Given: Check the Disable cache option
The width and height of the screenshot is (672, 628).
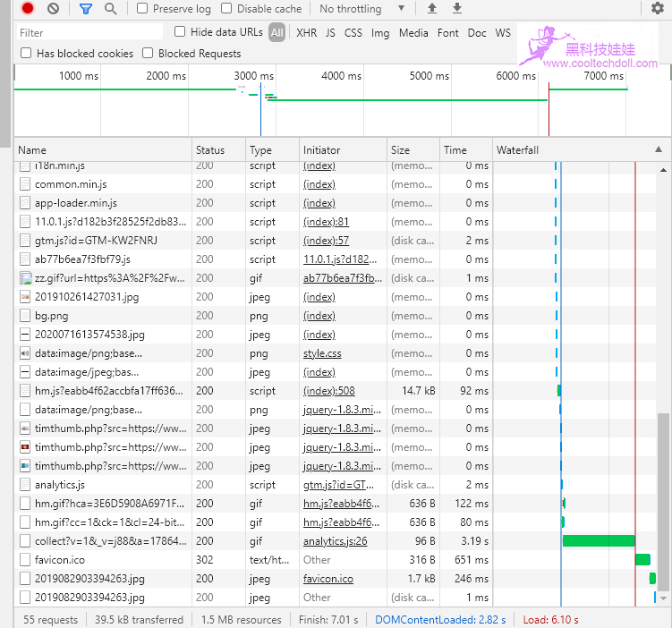Looking at the screenshot, I should (226, 9).
